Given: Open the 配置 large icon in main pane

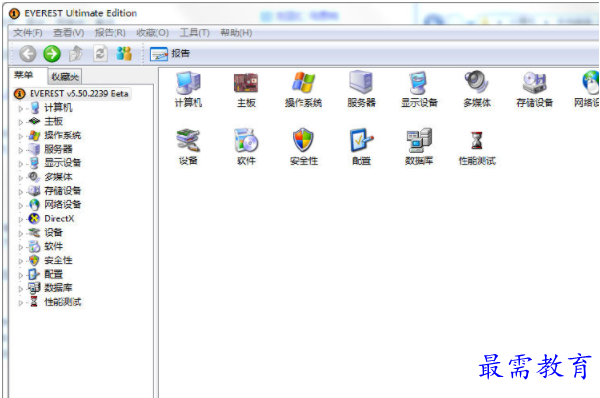Looking at the screenshot, I should click(x=361, y=147).
